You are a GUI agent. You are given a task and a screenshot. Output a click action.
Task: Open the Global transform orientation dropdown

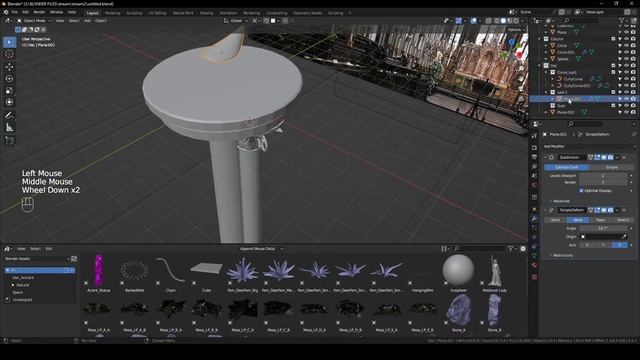tap(236, 20)
